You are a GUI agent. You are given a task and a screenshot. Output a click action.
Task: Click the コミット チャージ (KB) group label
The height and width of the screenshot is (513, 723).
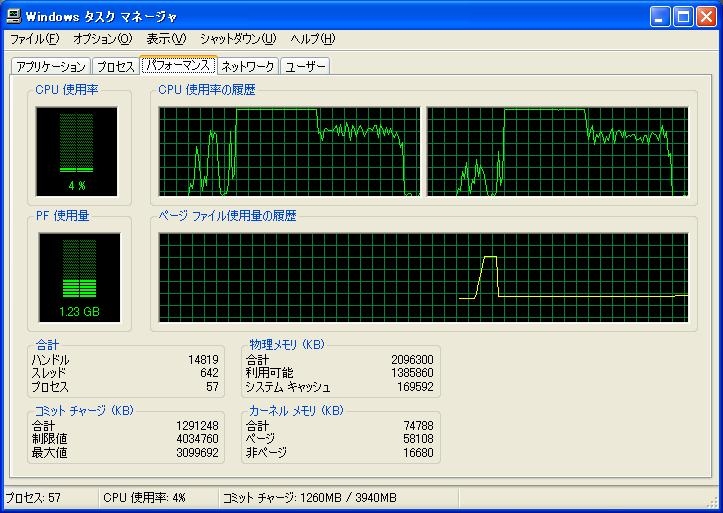pos(84,410)
